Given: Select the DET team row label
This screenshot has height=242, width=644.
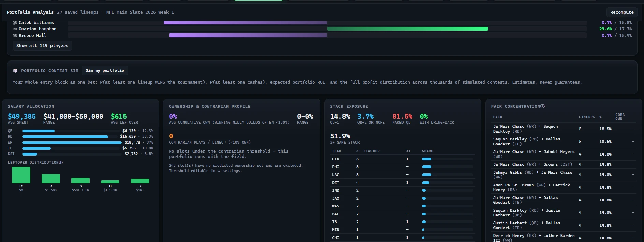Looking at the screenshot, I should point(336,183).
